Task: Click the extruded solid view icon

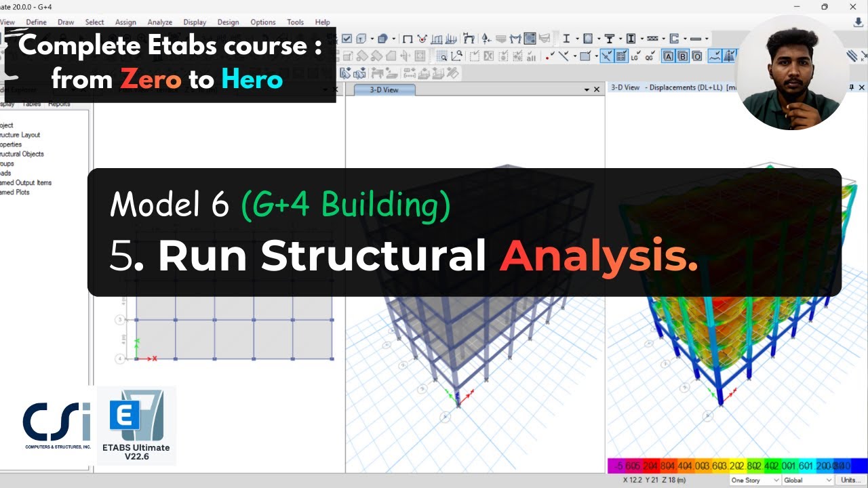Action: (382, 39)
